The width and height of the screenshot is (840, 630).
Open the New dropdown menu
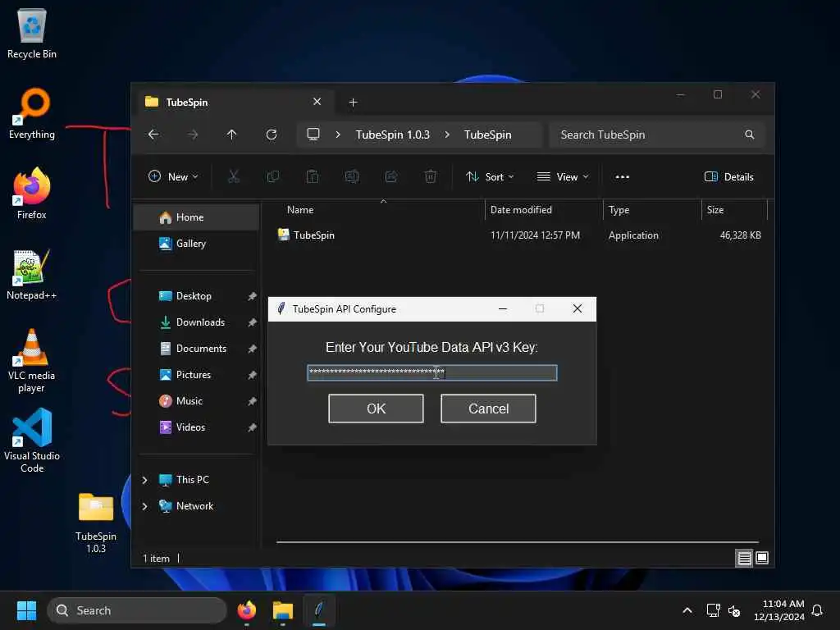(x=173, y=176)
